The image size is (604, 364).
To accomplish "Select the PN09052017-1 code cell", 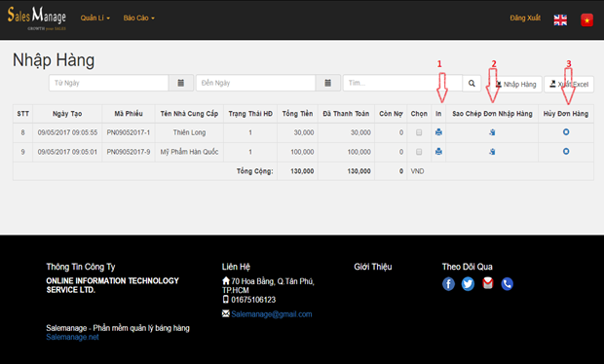I will (129, 132).
